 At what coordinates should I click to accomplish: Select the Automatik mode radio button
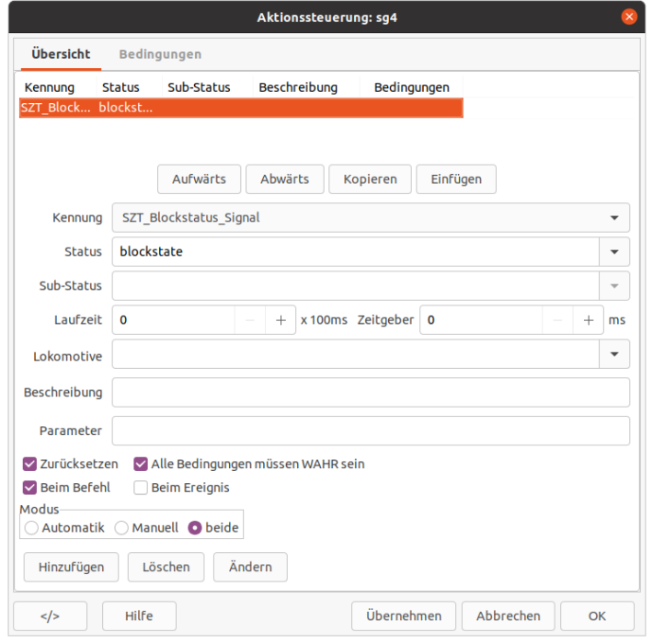(32, 528)
